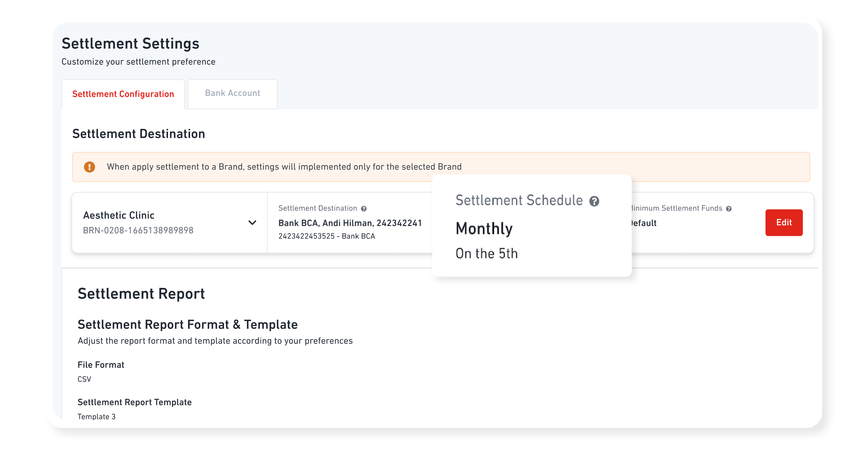The width and height of the screenshot is (868, 457).
Task: Click the help icon beside Minimum Settlement Funds
Action: [728, 209]
